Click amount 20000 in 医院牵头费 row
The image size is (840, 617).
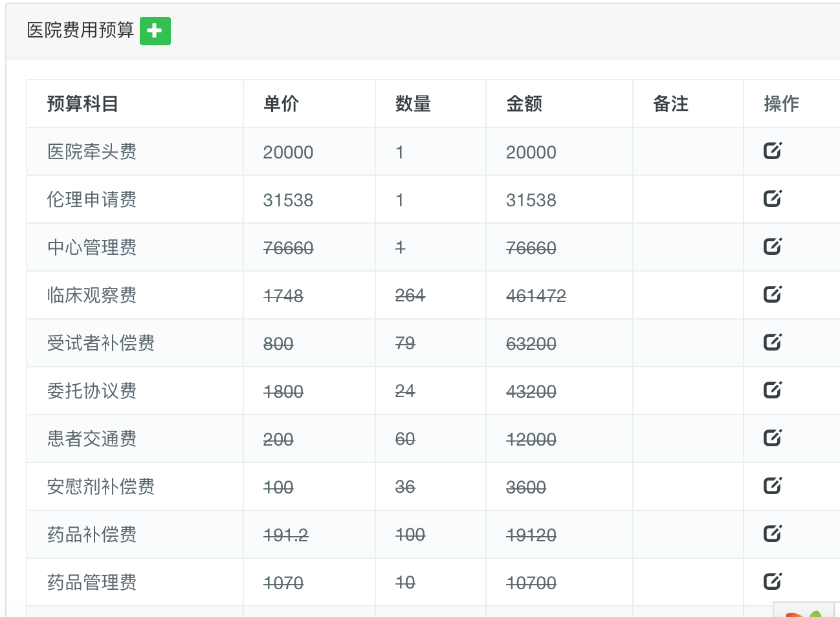pos(531,153)
